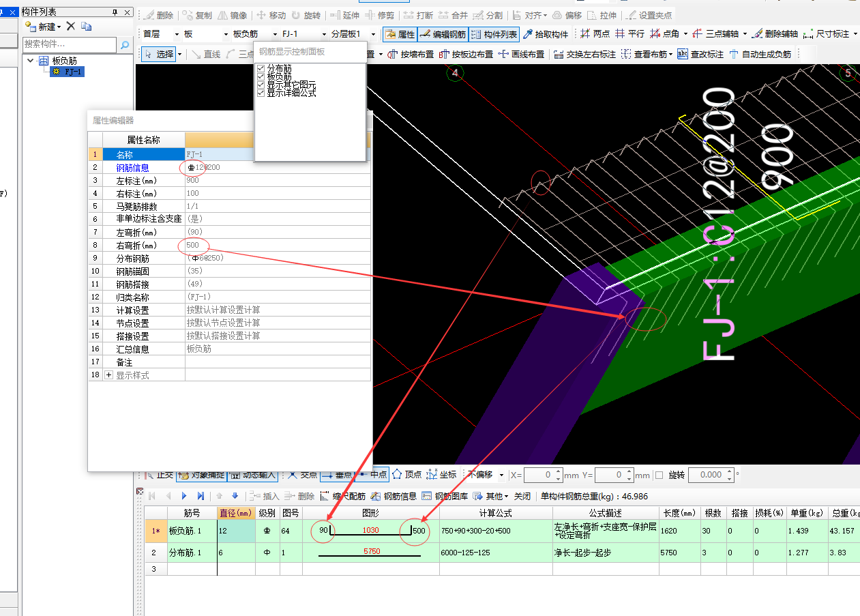Uncheck the 板负筋 display checkbox
The height and width of the screenshot is (616, 860).
261,77
